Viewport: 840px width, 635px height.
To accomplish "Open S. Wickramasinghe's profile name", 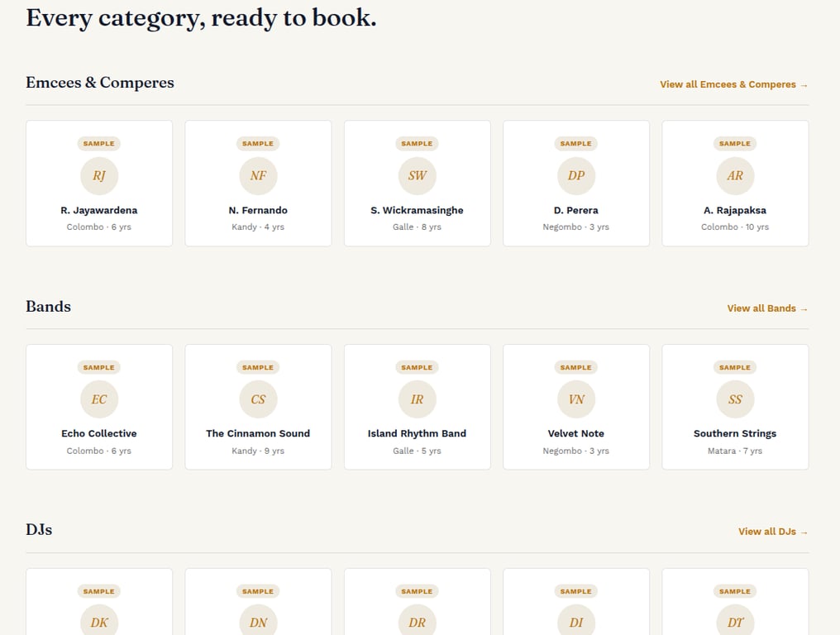I will point(417,210).
